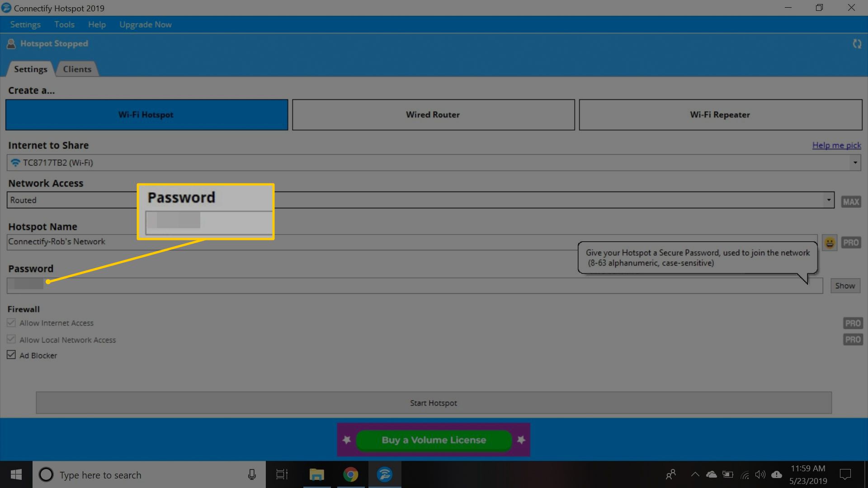This screenshot has height=488, width=868.
Task: Click the battery tray icon
Action: [728, 474]
